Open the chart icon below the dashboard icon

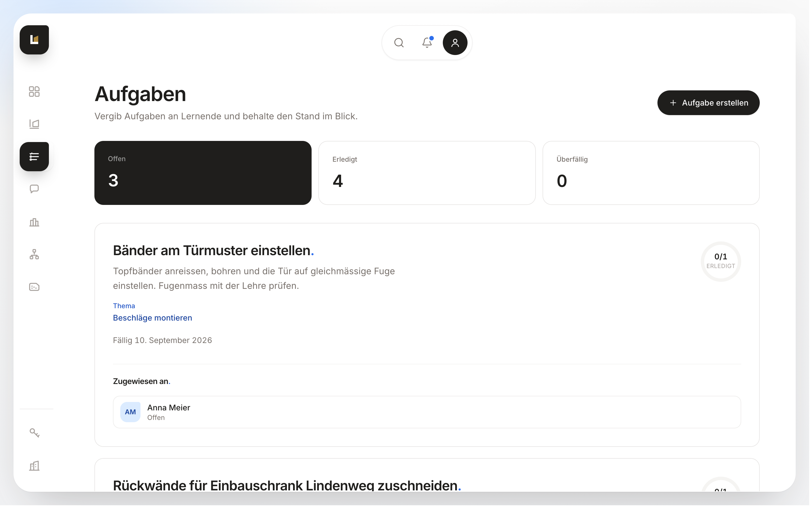click(34, 124)
